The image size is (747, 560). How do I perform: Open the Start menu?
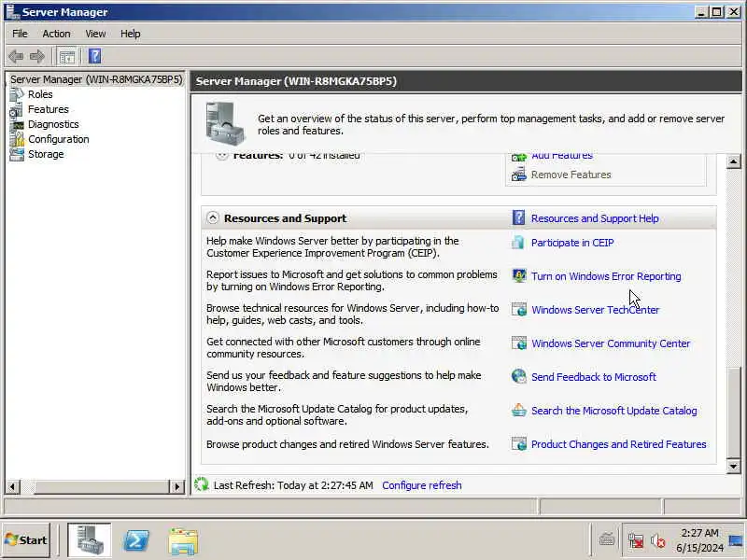tap(26, 540)
